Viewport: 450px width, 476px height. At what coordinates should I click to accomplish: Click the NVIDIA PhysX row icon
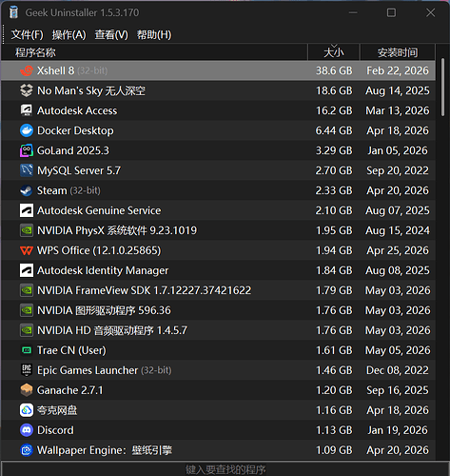coord(27,230)
